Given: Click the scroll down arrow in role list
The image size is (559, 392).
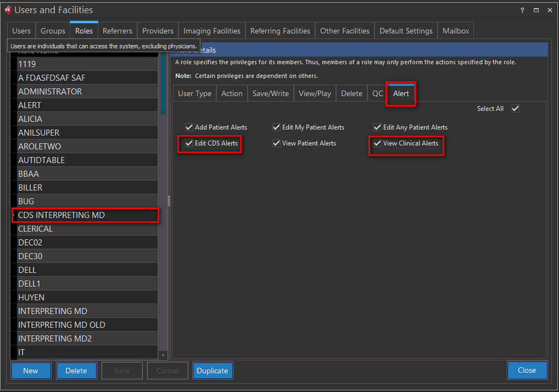Looking at the screenshot, I should pos(163,355).
